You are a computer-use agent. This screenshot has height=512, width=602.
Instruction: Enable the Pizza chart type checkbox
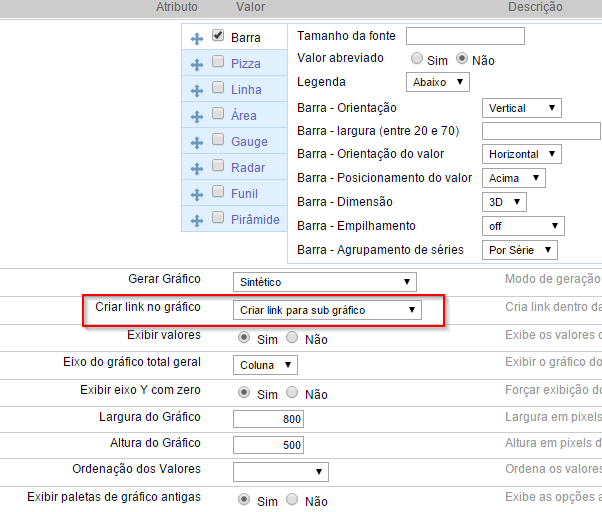point(218,62)
